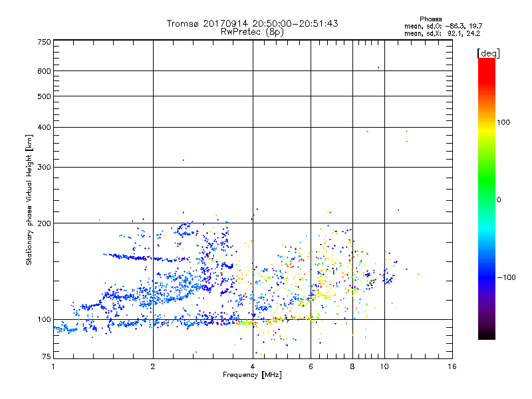
Task: Click the y-axis tick label '200'
Action: coord(44,223)
